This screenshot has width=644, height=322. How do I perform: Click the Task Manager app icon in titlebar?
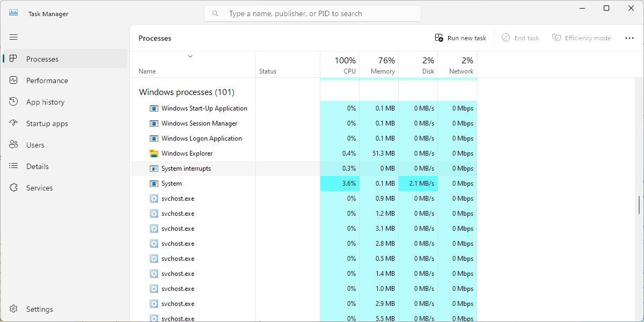tap(13, 13)
